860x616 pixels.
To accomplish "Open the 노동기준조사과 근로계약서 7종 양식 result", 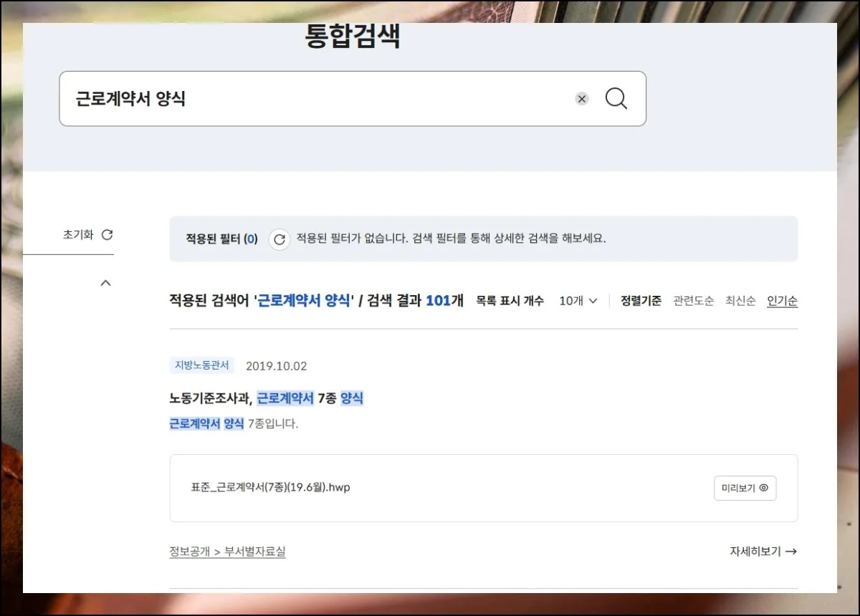I will tap(267, 398).
